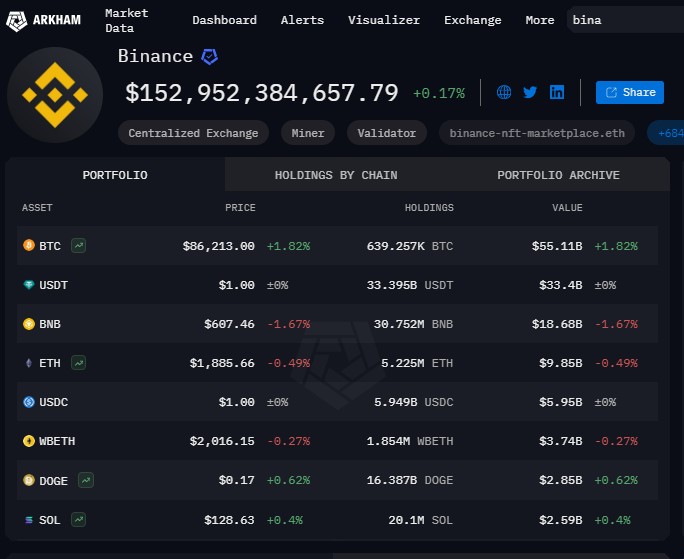Click the Validator tag
The width and height of the screenshot is (684, 559).
[x=387, y=133]
